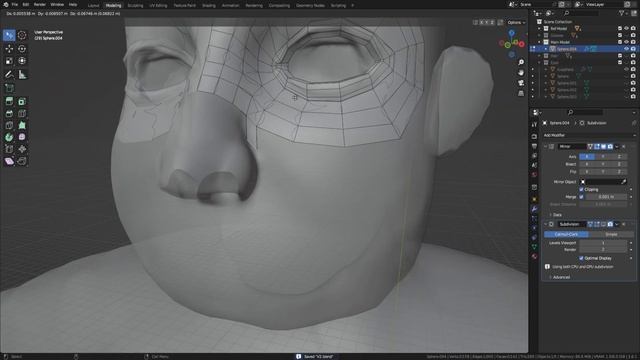Switch perspective/orthographic view icon
This screenshot has width=640, height=360.
(521, 93)
